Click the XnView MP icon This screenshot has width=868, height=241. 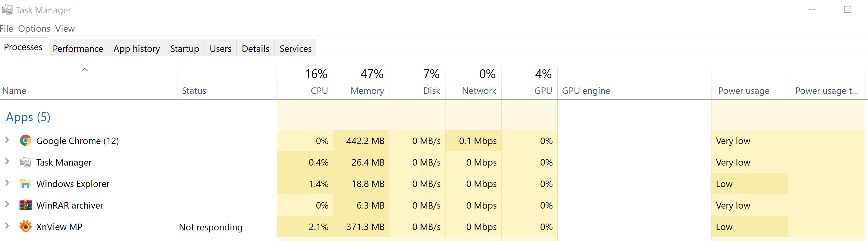pyautogui.click(x=25, y=226)
